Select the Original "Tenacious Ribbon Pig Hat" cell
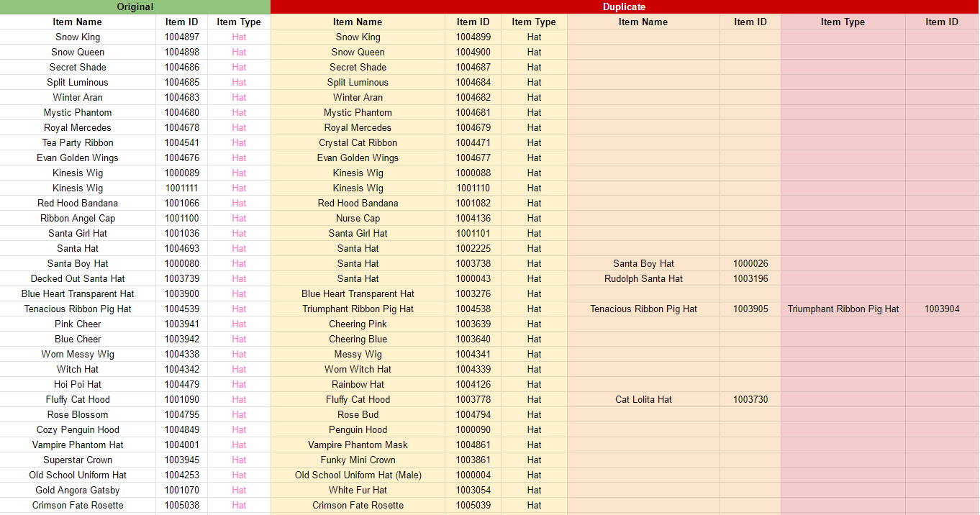 pyautogui.click(x=78, y=309)
